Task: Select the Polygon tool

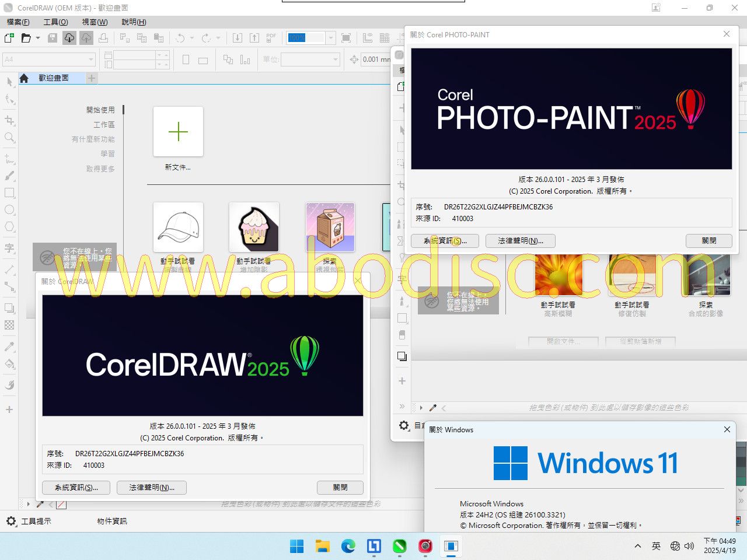Action: tap(9, 227)
